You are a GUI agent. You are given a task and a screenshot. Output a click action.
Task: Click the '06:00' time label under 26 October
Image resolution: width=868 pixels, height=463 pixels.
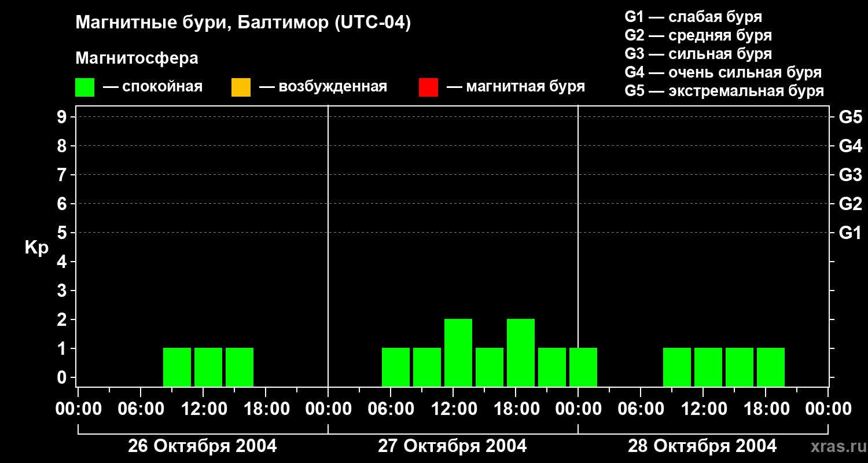(x=141, y=409)
